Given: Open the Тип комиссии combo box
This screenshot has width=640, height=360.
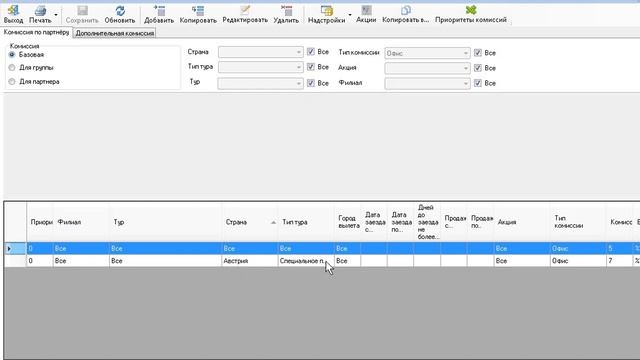Looking at the screenshot, I should coord(427,53).
